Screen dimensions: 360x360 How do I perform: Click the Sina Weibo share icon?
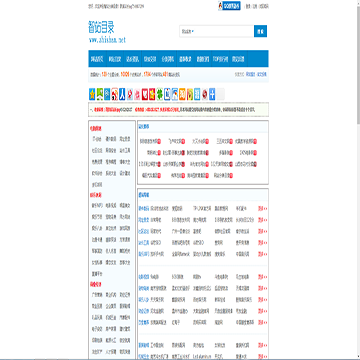click(x=115, y=94)
